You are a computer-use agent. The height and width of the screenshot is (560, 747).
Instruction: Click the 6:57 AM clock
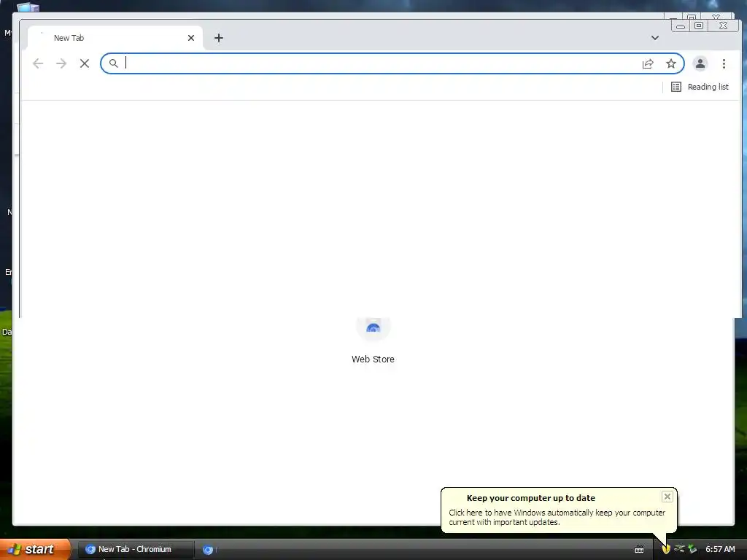[x=720, y=549]
